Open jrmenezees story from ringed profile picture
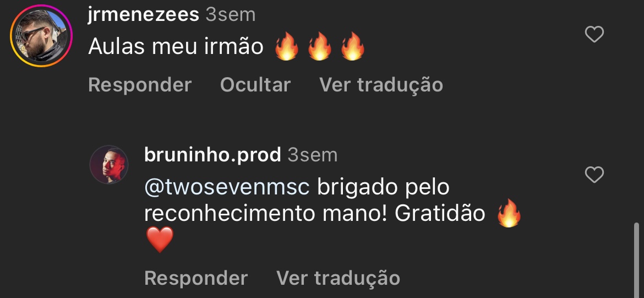Screen dimensions: 644x298 pos(41,36)
